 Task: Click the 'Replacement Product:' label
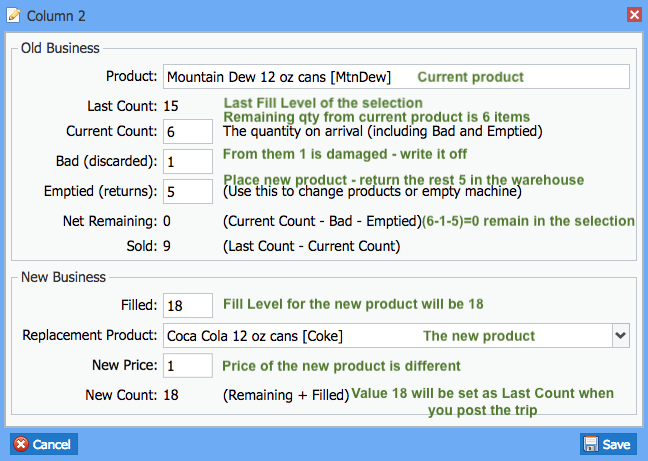(x=90, y=335)
